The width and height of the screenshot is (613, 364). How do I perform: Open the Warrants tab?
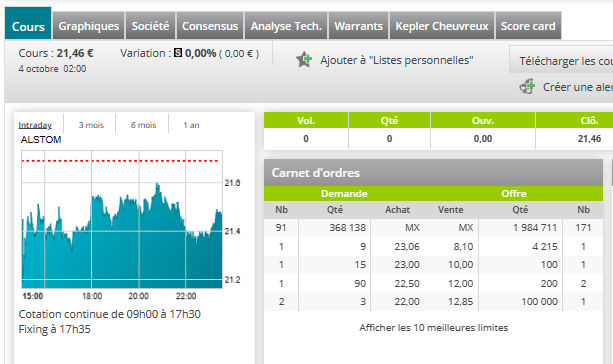pyautogui.click(x=358, y=26)
